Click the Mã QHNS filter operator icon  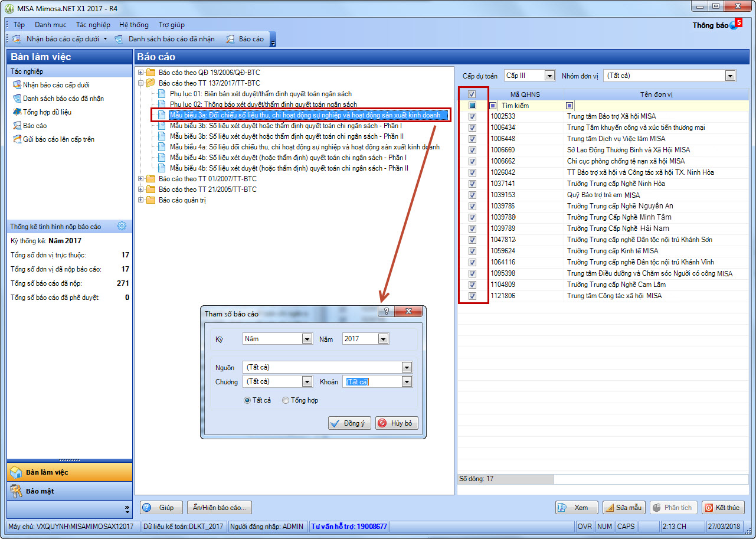click(x=493, y=105)
